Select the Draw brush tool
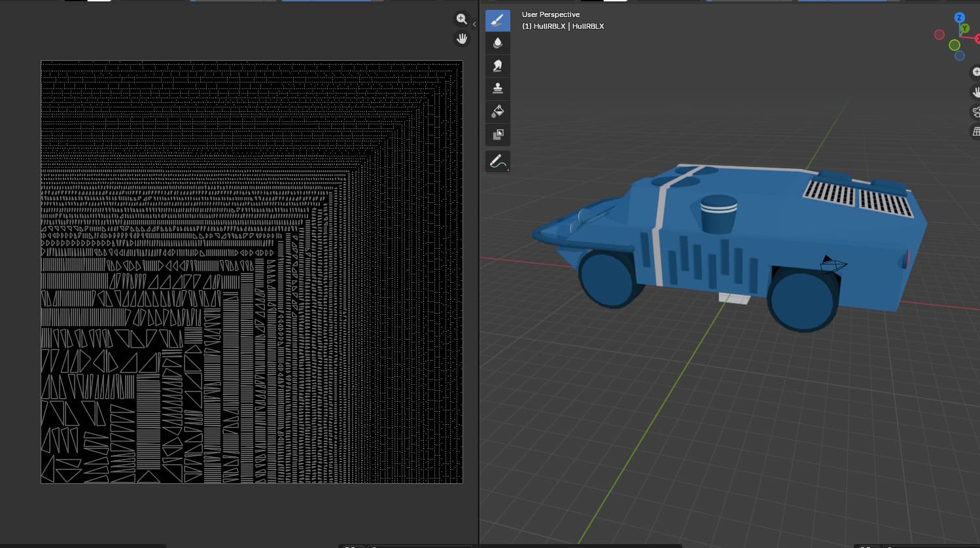980x548 pixels. click(498, 20)
